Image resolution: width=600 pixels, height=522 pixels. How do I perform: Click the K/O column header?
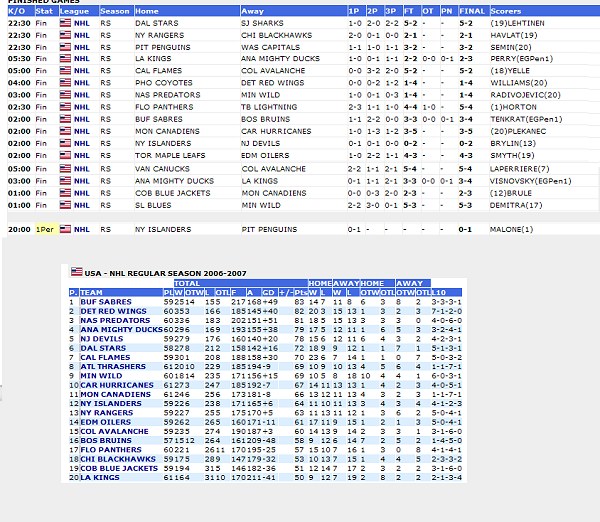[17, 11]
